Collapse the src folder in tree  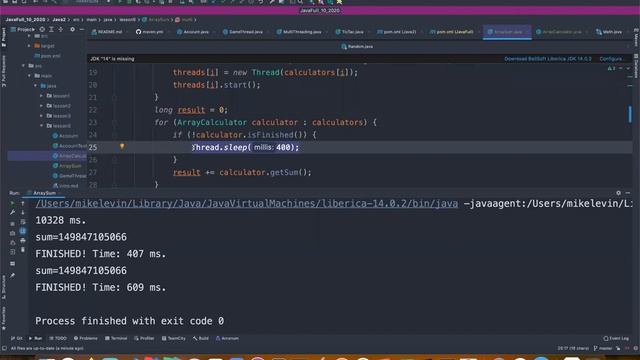coord(24,66)
